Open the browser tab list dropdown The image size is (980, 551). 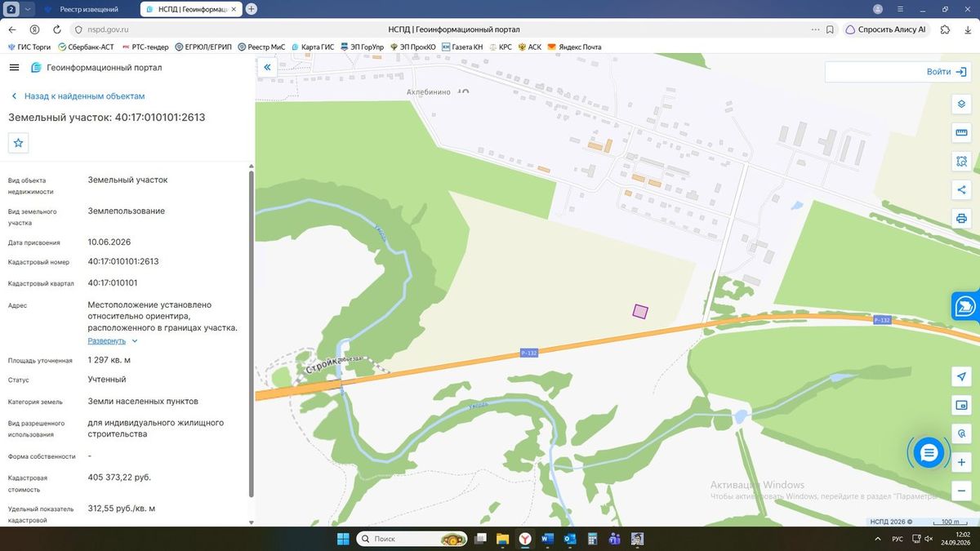(x=29, y=9)
